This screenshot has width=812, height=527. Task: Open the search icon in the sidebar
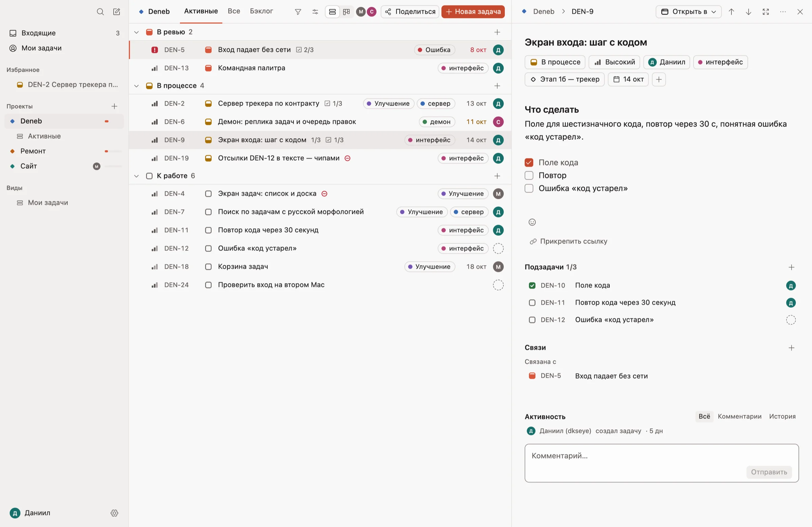(x=100, y=12)
